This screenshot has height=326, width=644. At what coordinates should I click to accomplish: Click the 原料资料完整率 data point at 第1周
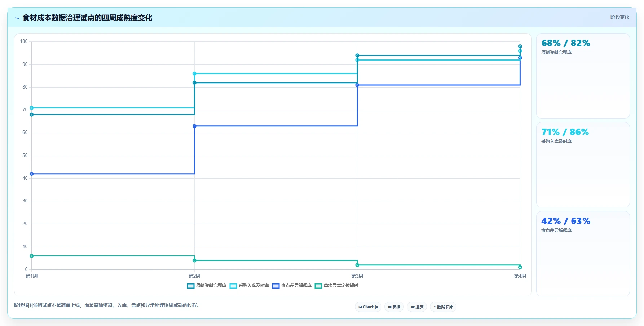pos(32,115)
